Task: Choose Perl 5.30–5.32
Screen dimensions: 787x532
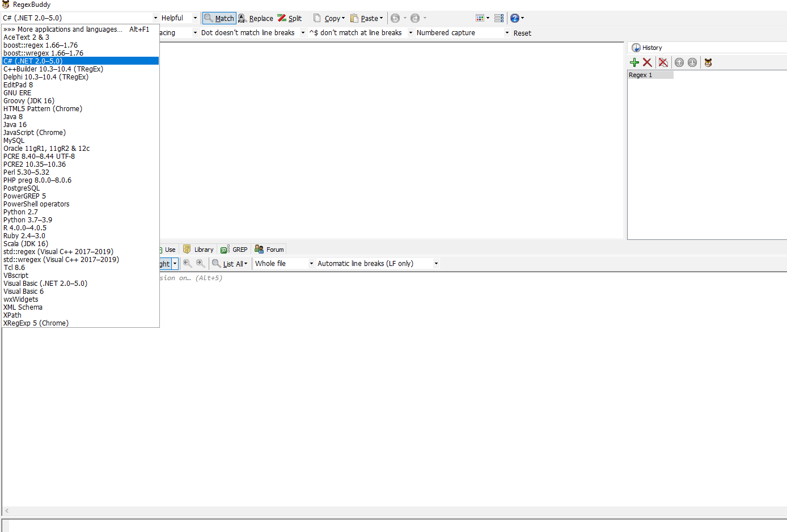Action: point(81,172)
